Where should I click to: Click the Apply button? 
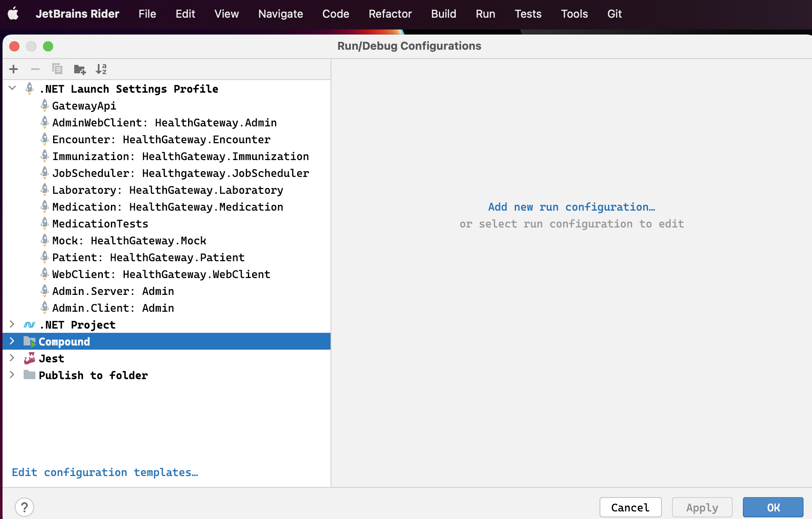702,507
